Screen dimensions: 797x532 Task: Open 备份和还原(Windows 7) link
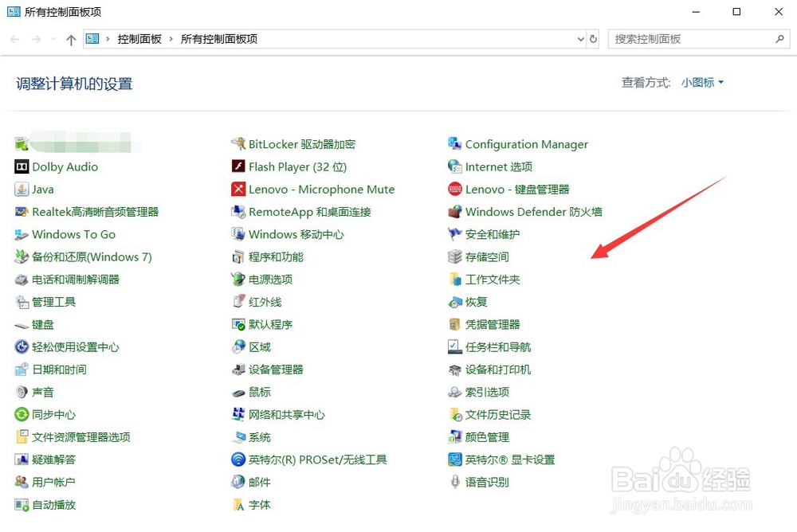[x=92, y=256]
